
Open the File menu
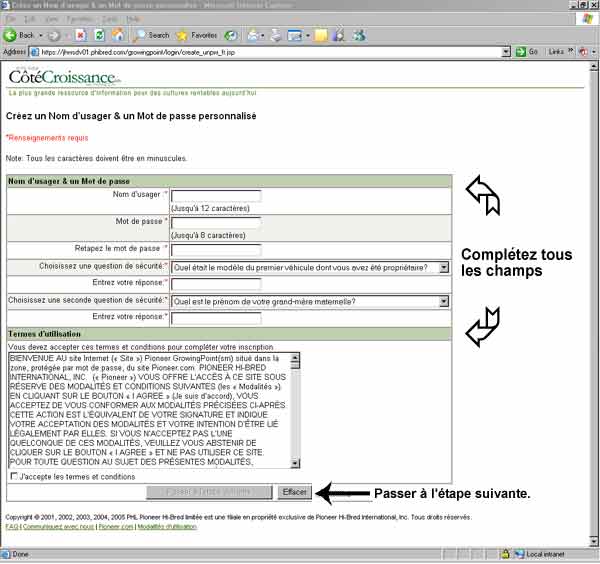(x=9, y=19)
